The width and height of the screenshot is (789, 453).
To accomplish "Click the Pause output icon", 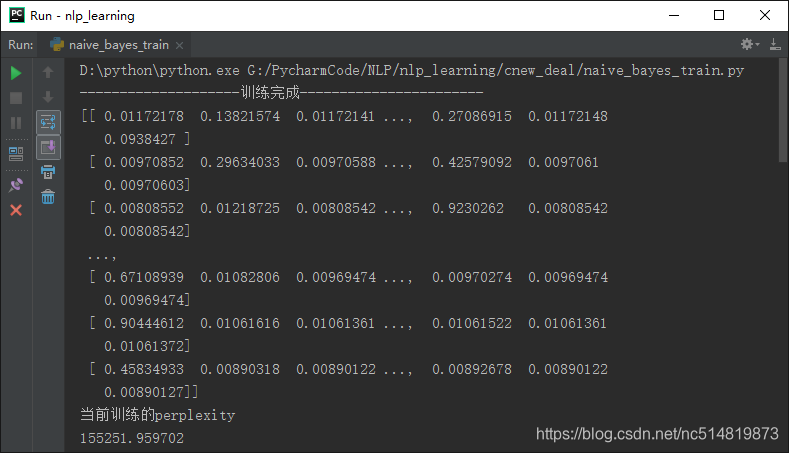I will [16, 123].
